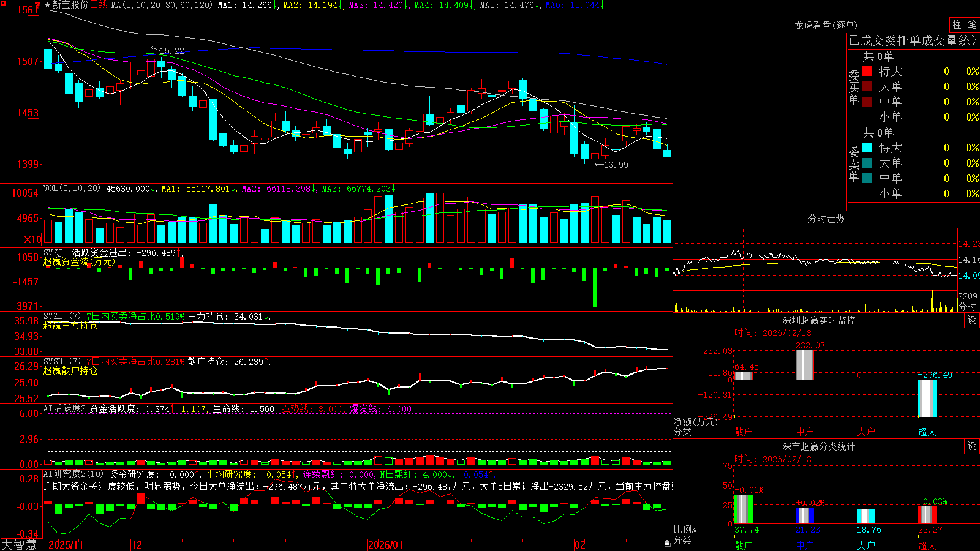
Task: Click the small red square icon top-left
Action: click(x=4, y=4)
